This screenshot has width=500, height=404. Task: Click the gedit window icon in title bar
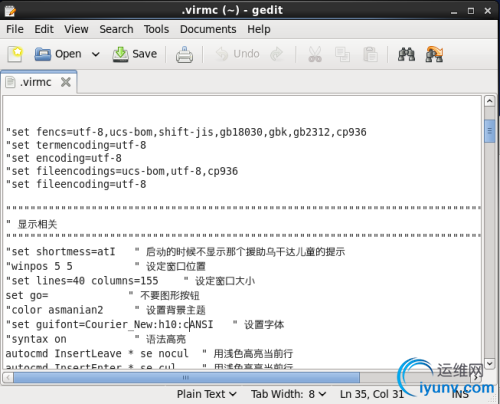coord(10,11)
